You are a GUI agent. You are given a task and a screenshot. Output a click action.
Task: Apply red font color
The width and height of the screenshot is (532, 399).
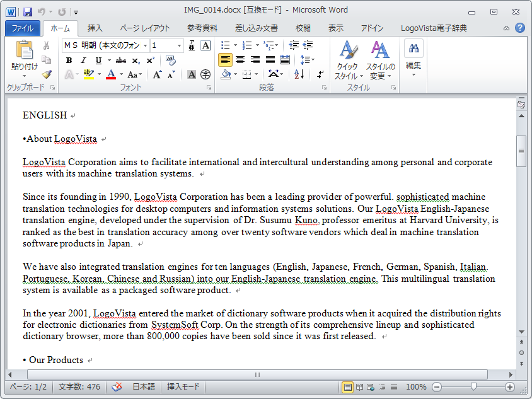point(111,74)
